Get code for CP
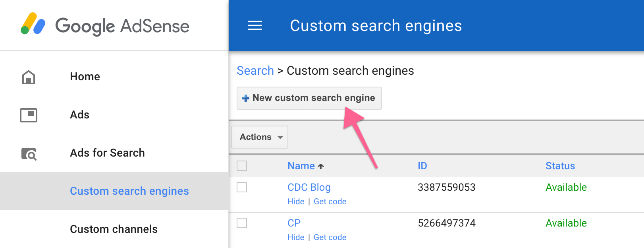Image resolution: width=644 pixels, height=248 pixels. pyautogui.click(x=330, y=237)
